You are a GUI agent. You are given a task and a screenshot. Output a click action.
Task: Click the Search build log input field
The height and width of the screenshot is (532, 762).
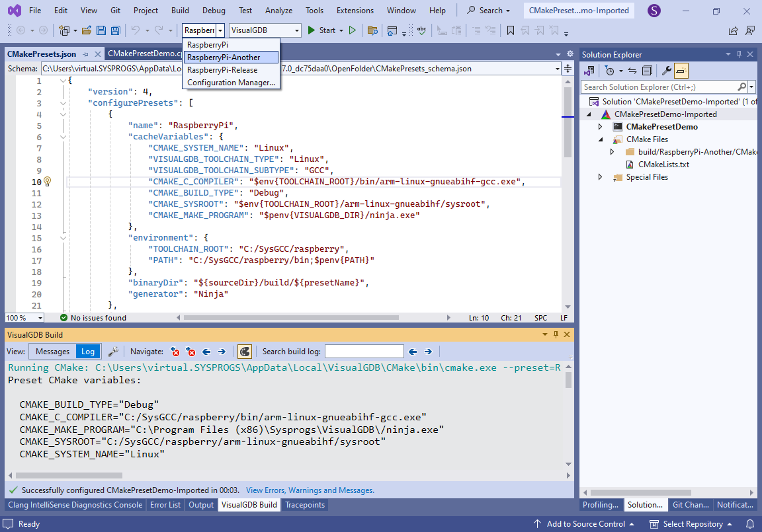coord(364,352)
